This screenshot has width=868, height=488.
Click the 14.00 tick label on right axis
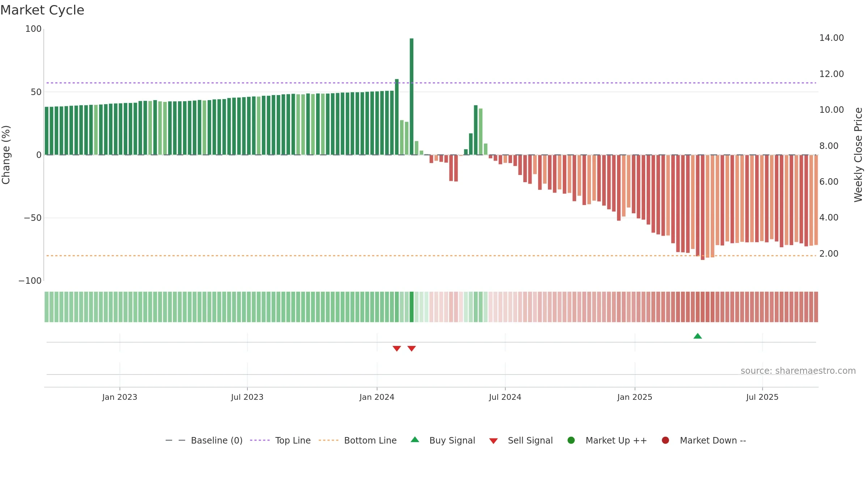(831, 38)
